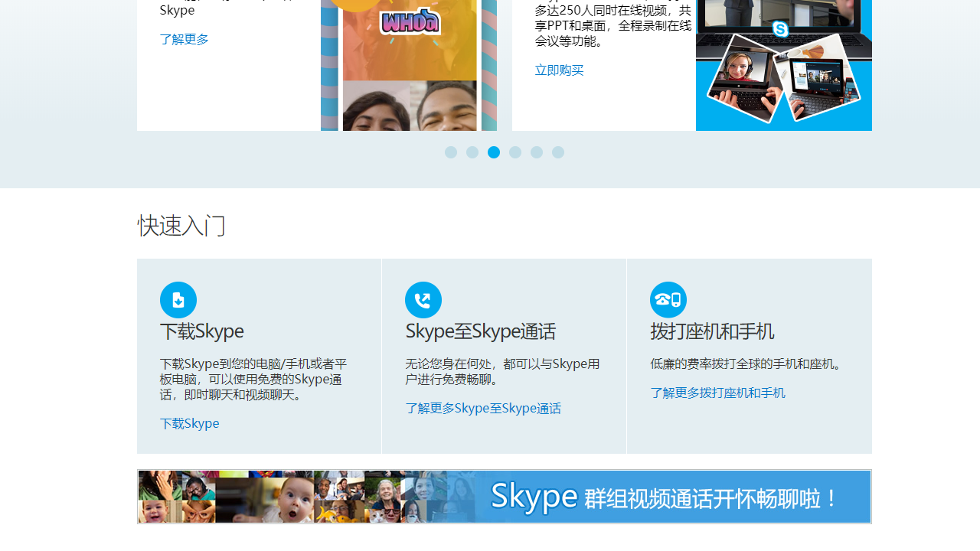Click 了解更多Skype至Skype通话 link

[483, 408]
